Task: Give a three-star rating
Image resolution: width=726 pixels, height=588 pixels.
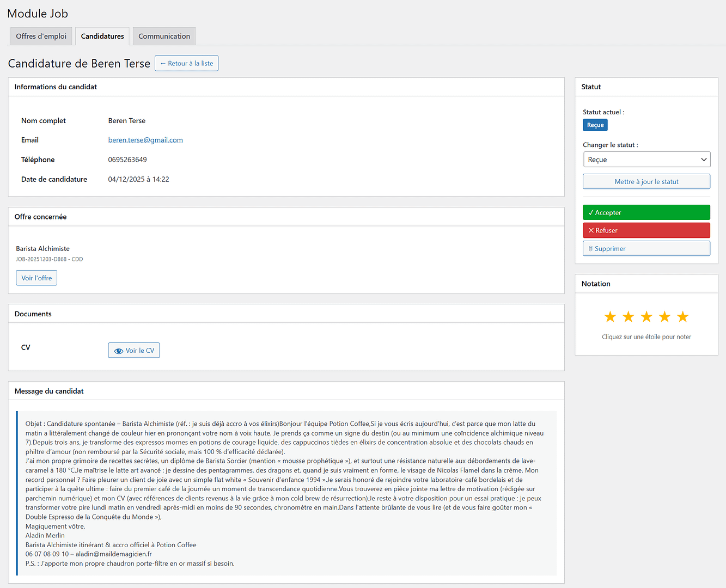Action: pyautogui.click(x=646, y=317)
